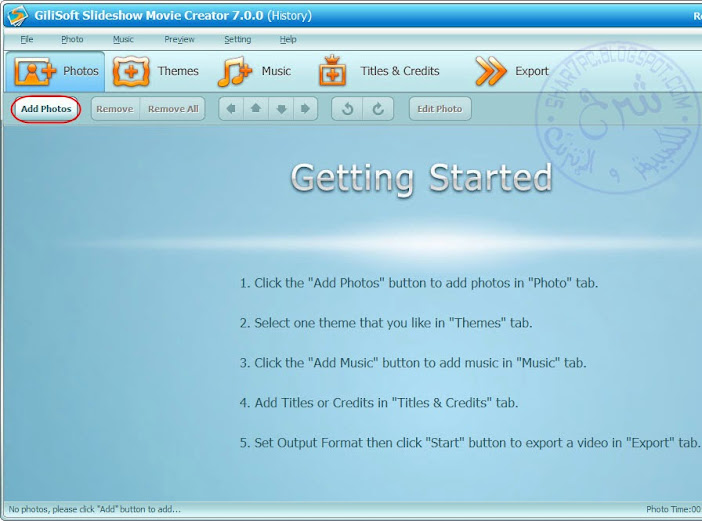Click instruction 1 about Add Photos button

[419, 283]
